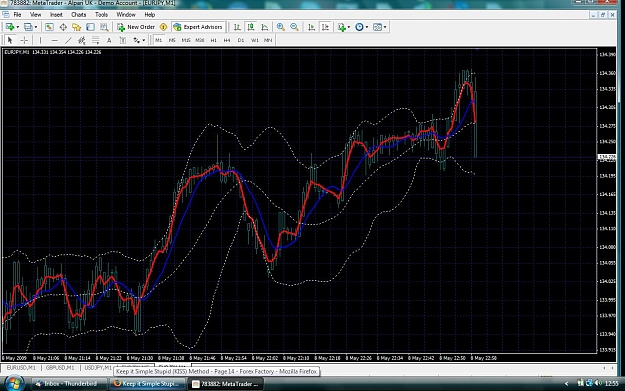The height and width of the screenshot is (391, 625).
Task: Open Inbox - Thunderbird from taskbar
Action: pyautogui.click(x=69, y=384)
